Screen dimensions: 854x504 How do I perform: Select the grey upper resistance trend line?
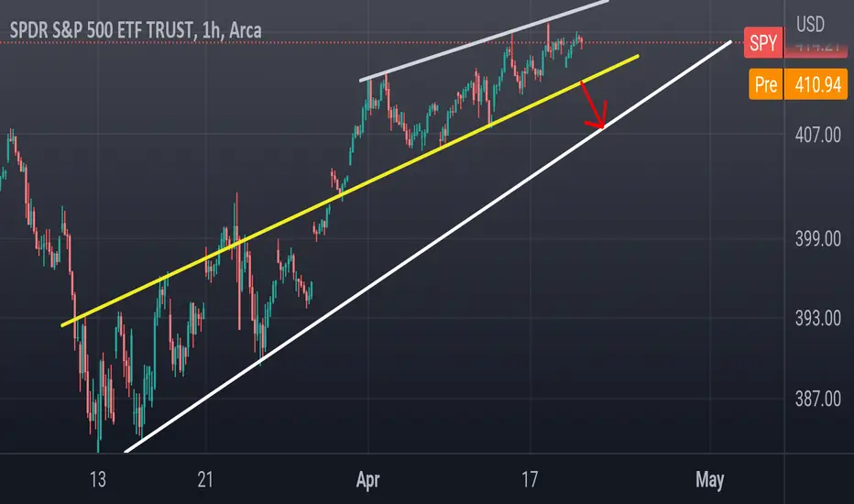(484, 41)
